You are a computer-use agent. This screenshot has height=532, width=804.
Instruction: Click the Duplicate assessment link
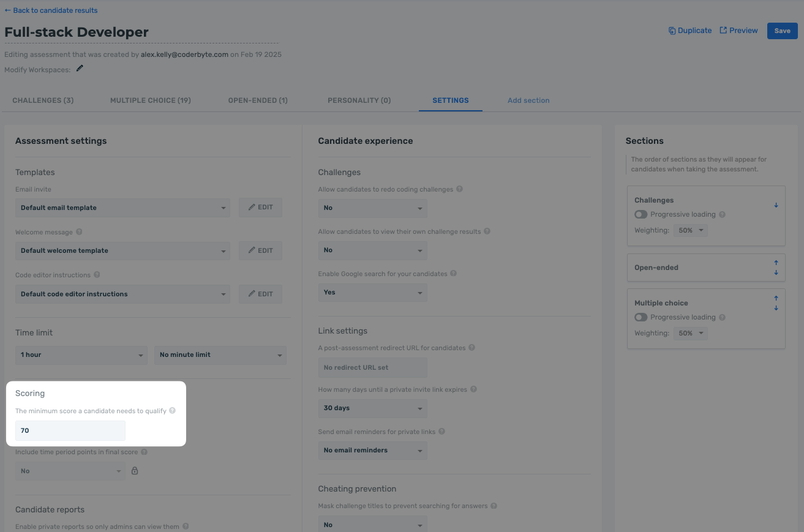click(x=690, y=31)
